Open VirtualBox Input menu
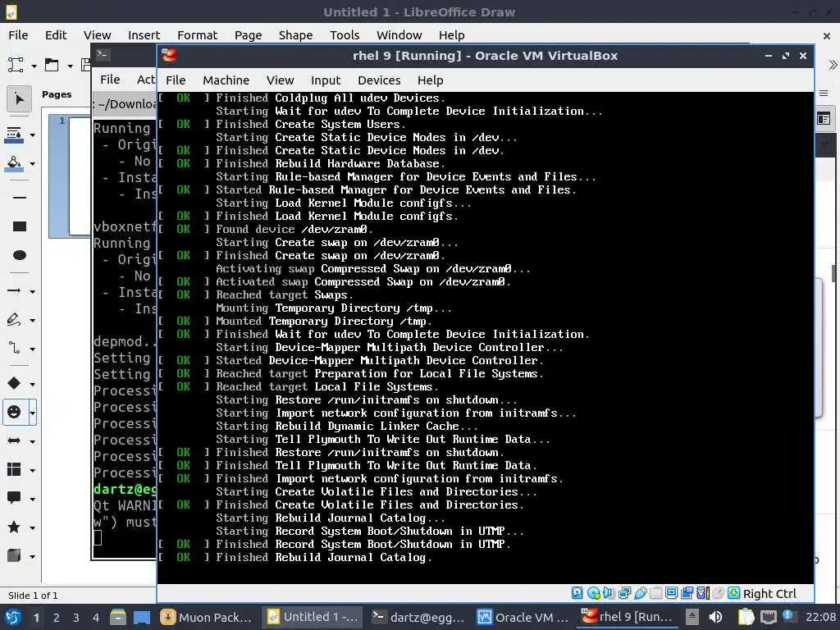The height and width of the screenshot is (630, 840). click(x=326, y=80)
